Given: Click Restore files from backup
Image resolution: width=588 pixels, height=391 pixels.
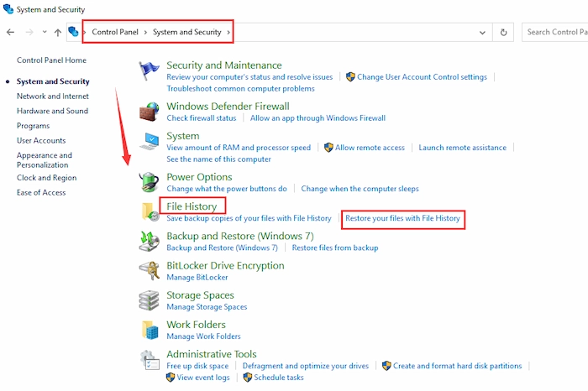Looking at the screenshot, I should coord(335,248).
